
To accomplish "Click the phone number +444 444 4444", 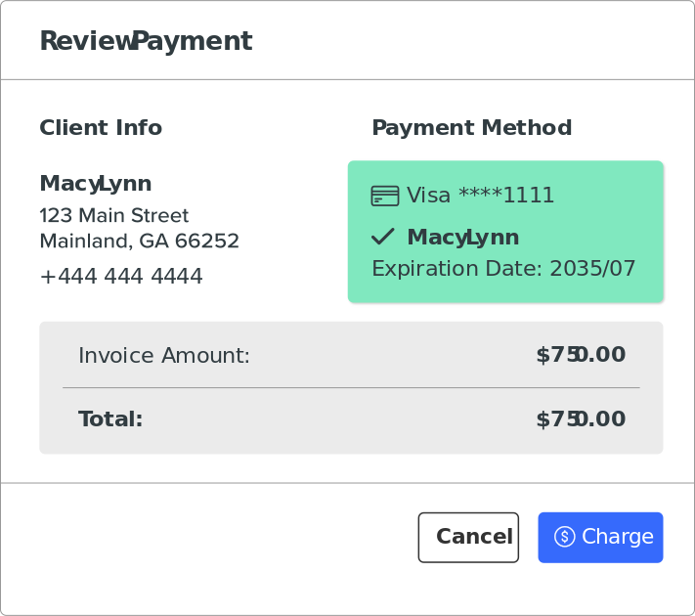I will coord(121,277).
